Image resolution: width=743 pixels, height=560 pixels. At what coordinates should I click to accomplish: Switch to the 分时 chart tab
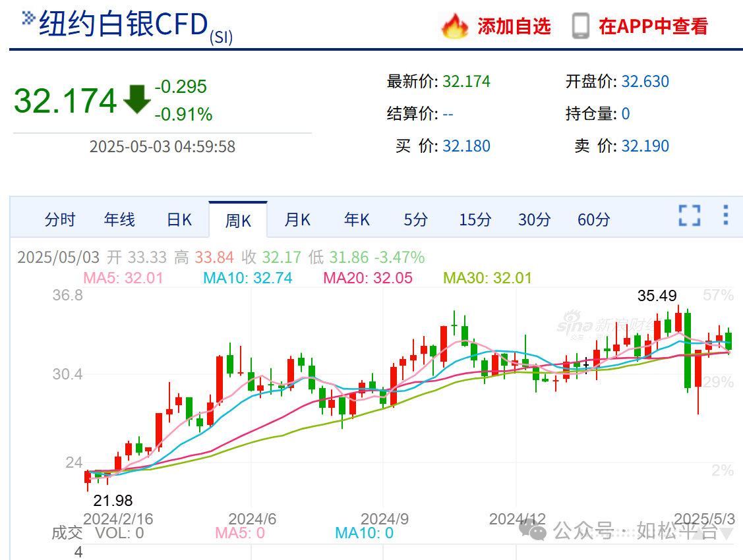[60, 220]
